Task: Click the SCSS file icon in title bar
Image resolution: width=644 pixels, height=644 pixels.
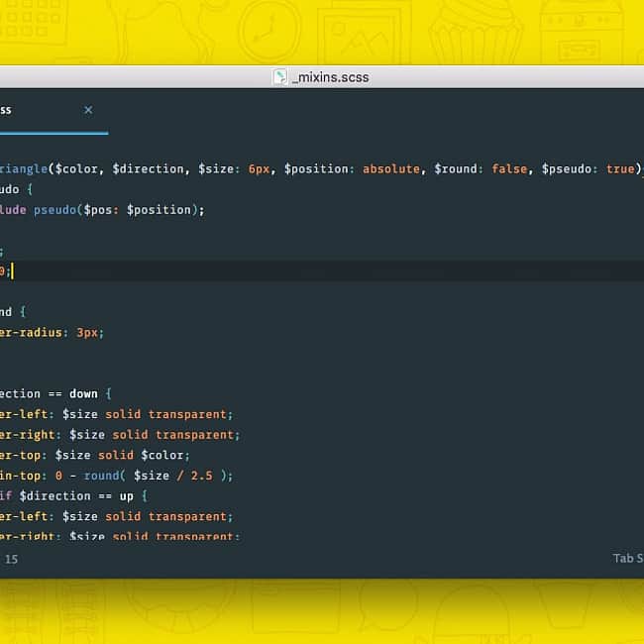Action: pos(280,77)
